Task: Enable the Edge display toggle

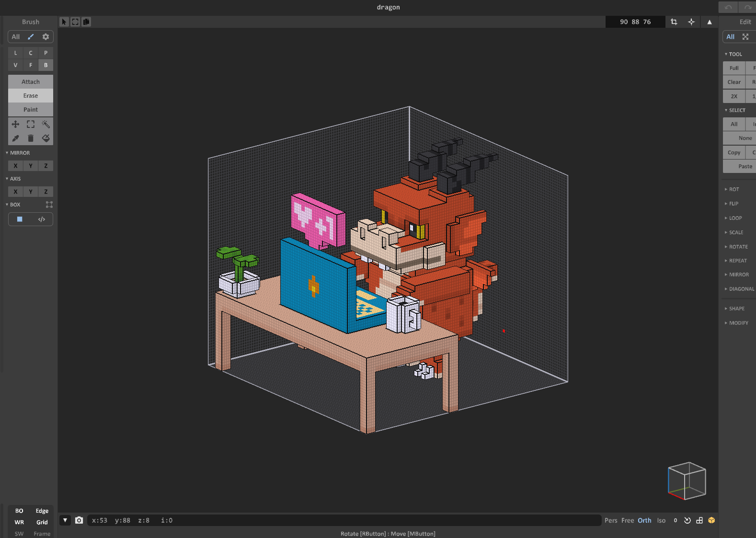Action: click(x=42, y=511)
